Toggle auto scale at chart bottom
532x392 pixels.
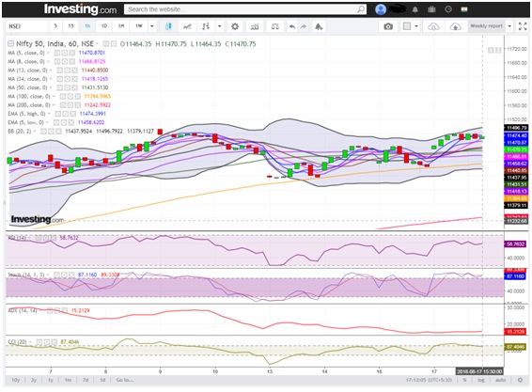tap(500, 380)
